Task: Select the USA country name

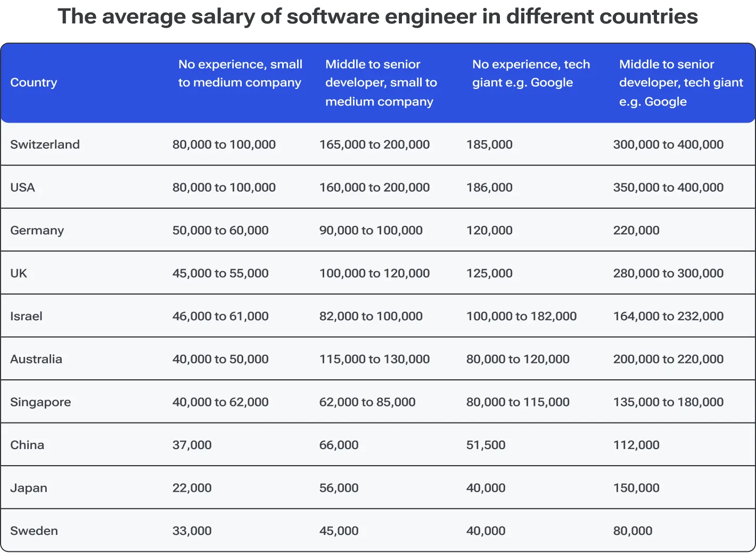Action: (x=22, y=187)
